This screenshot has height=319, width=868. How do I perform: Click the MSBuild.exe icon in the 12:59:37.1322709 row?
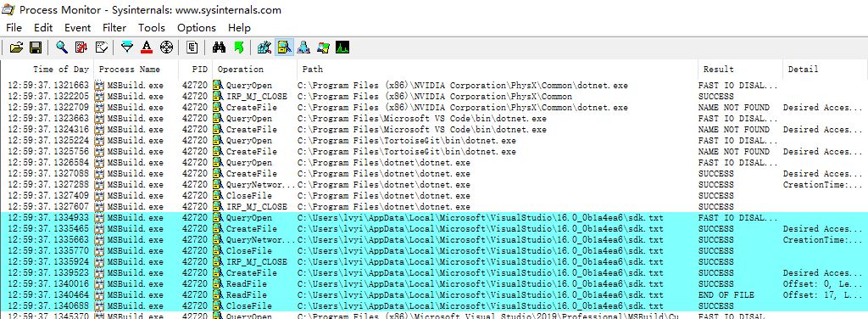(x=100, y=108)
